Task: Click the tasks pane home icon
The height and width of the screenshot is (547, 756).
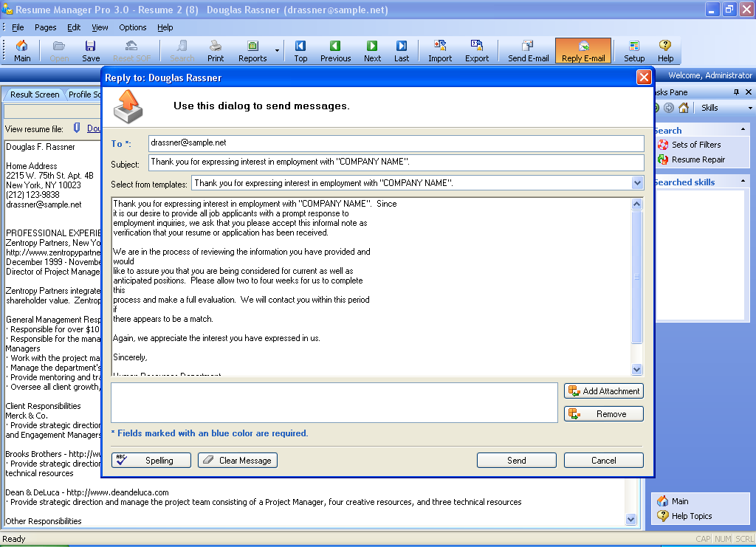Action: (683, 108)
